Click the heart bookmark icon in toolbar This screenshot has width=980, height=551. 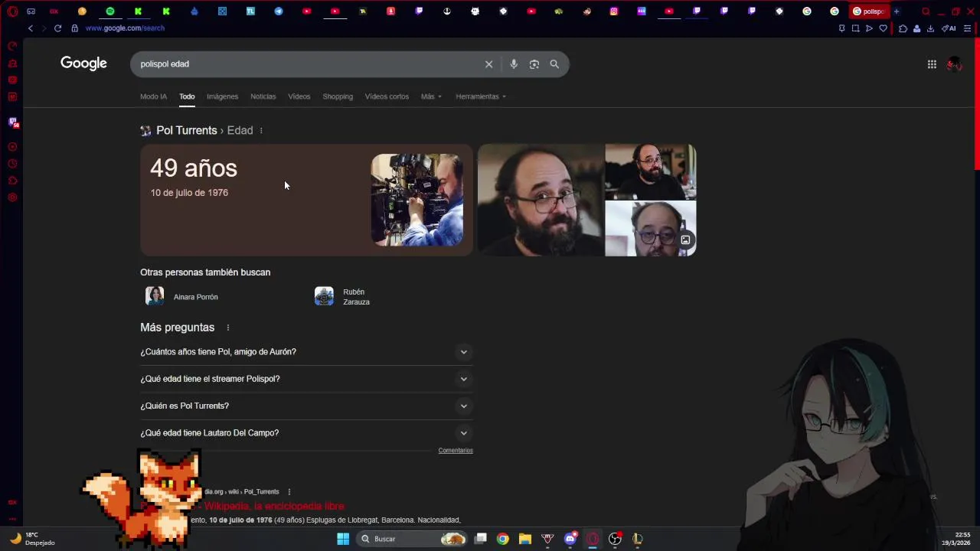click(x=883, y=28)
